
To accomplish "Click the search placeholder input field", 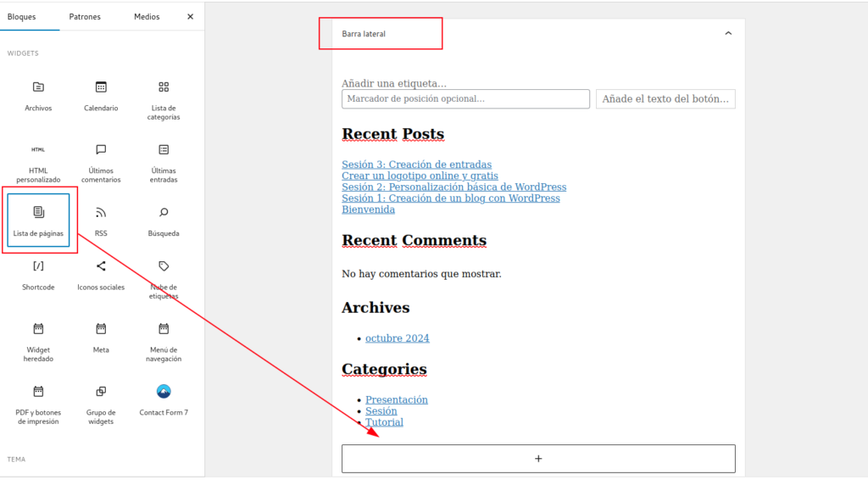I will [465, 99].
